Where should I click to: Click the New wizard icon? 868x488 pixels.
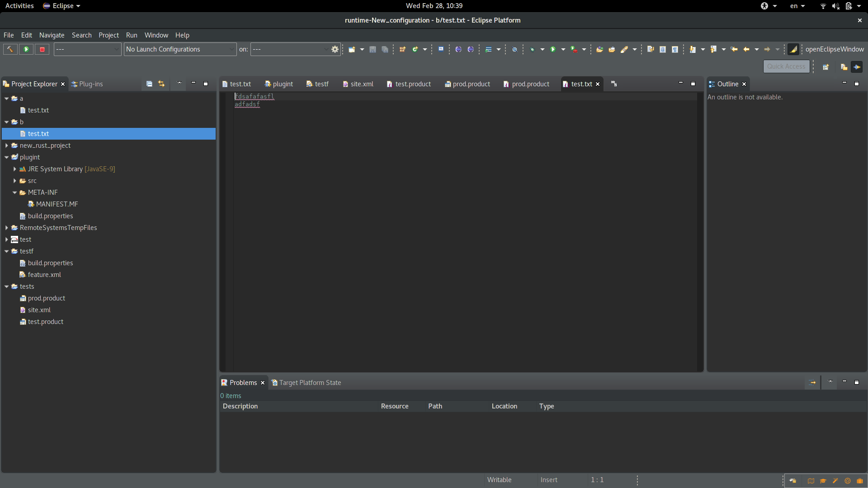[352, 49]
